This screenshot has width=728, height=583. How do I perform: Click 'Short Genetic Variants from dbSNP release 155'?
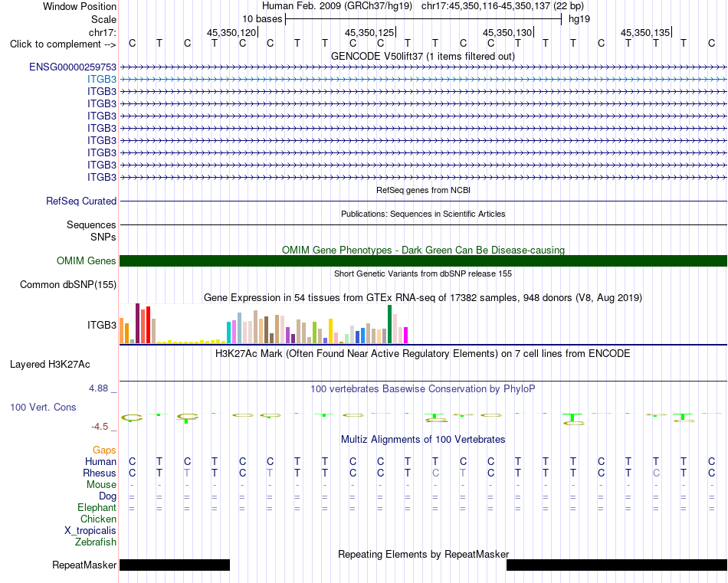423,273
